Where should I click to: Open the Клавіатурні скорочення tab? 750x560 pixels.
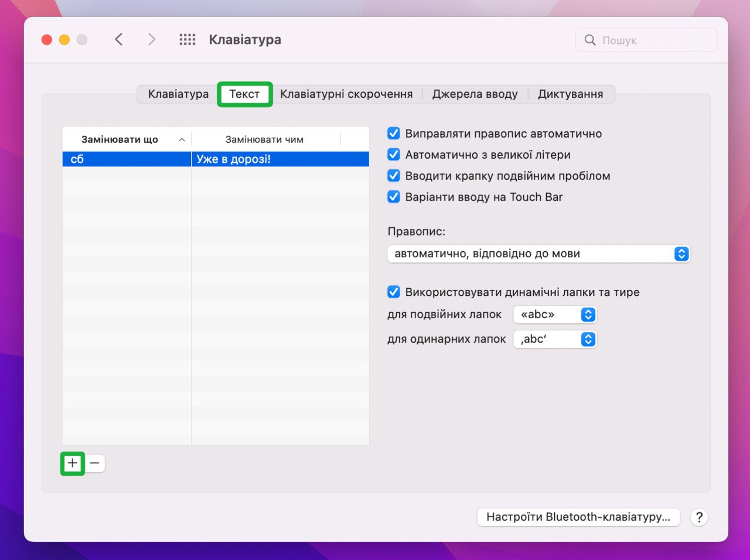tap(346, 94)
